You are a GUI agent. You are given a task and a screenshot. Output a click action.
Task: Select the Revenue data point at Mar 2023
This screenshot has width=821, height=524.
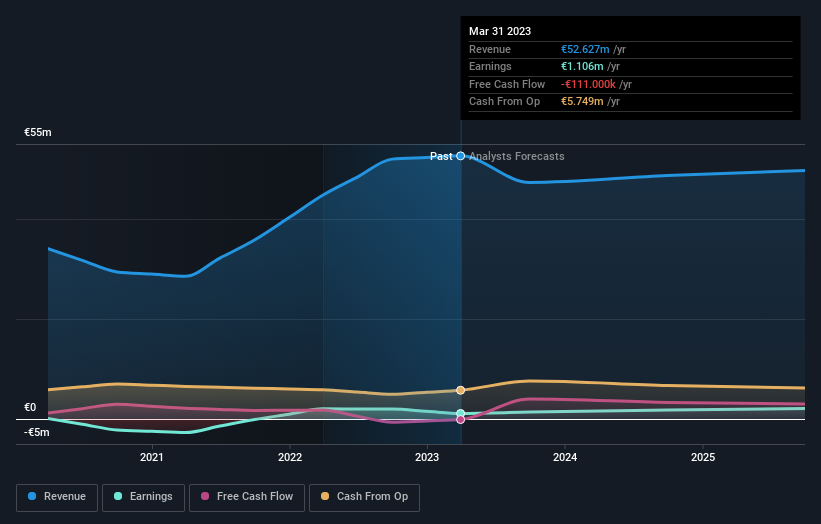(461, 156)
